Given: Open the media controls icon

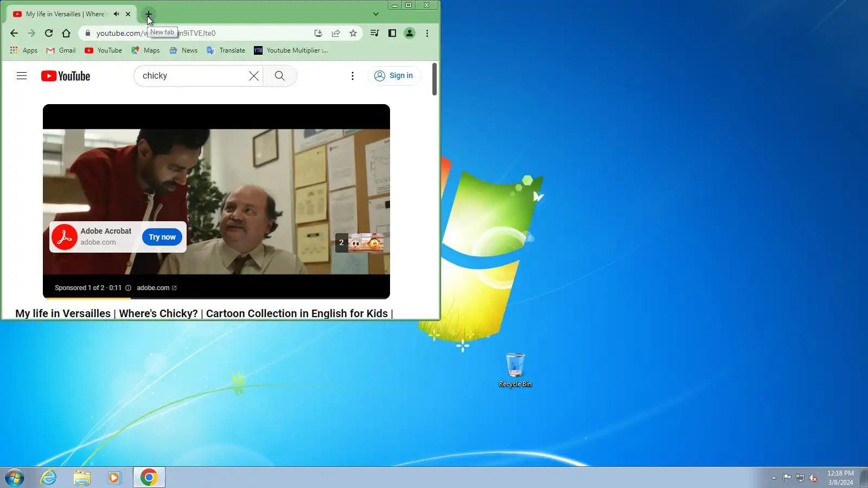Looking at the screenshot, I should 374,33.
